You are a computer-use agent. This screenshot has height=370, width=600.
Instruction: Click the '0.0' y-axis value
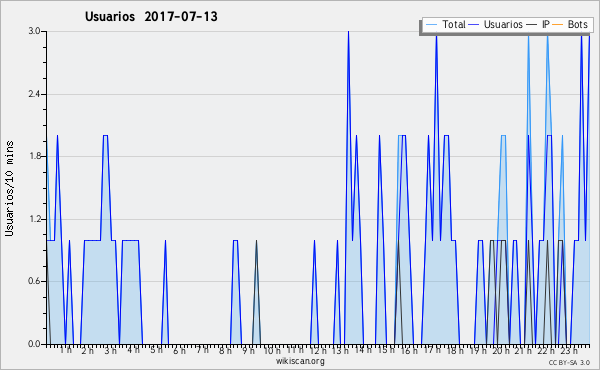pyautogui.click(x=34, y=344)
